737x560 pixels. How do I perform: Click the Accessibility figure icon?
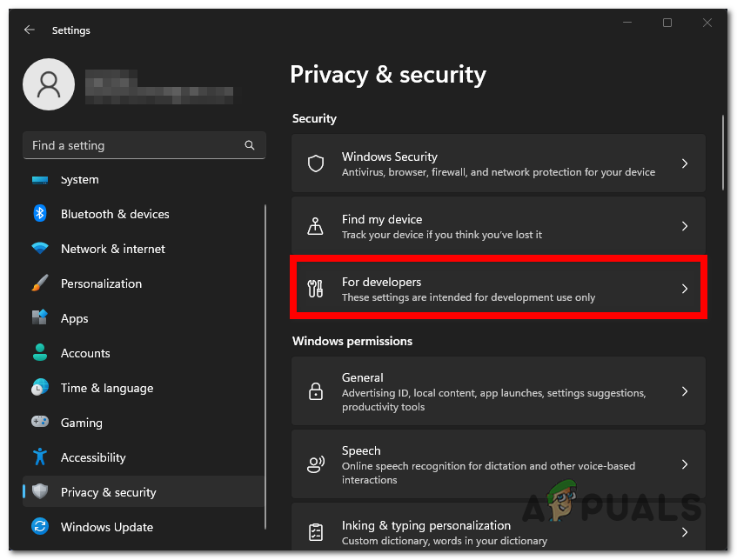(x=40, y=457)
